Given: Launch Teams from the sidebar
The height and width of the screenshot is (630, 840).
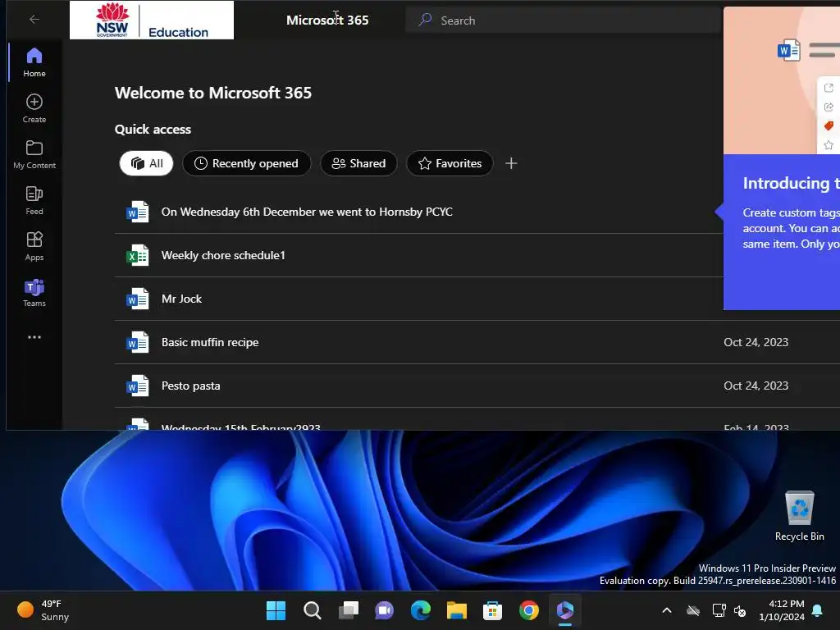Looking at the screenshot, I should tap(34, 293).
